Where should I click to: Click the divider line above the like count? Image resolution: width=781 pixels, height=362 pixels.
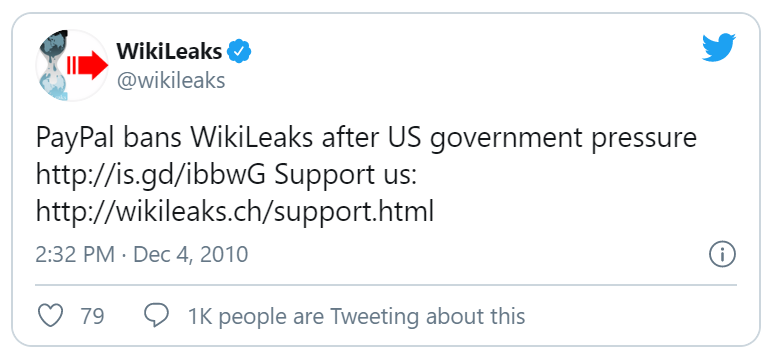386,285
